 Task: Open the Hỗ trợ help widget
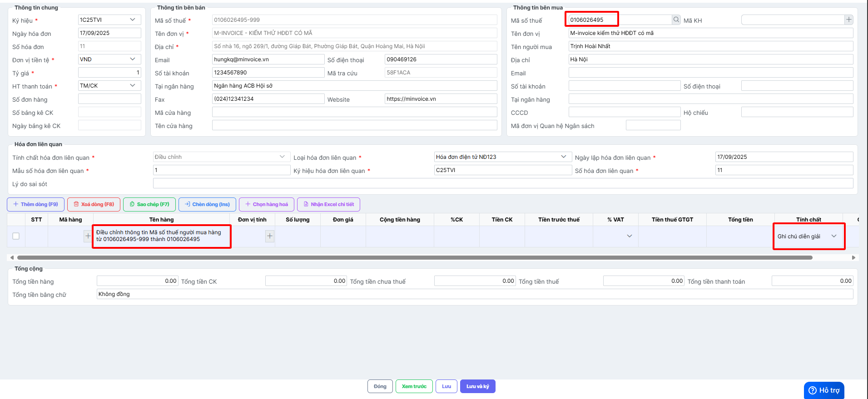[x=824, y=390]
